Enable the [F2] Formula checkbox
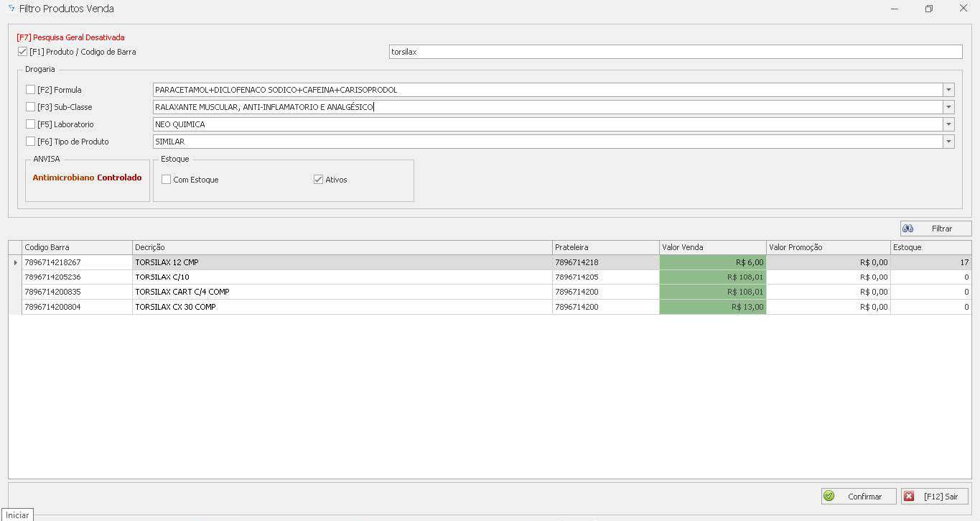The width and height of the screenshot is (980, 521). tap(30, 90)
